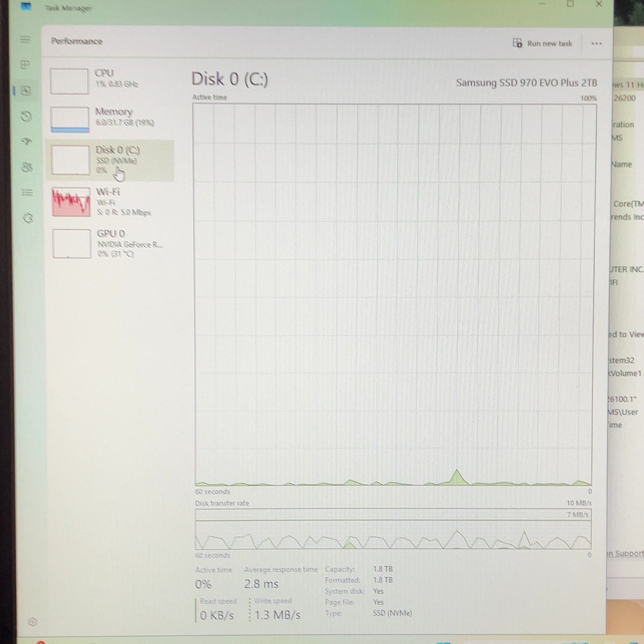The height and width of the screenshot is (644, 644).
Task: Open the App history page icon
Action: (26, 116)
